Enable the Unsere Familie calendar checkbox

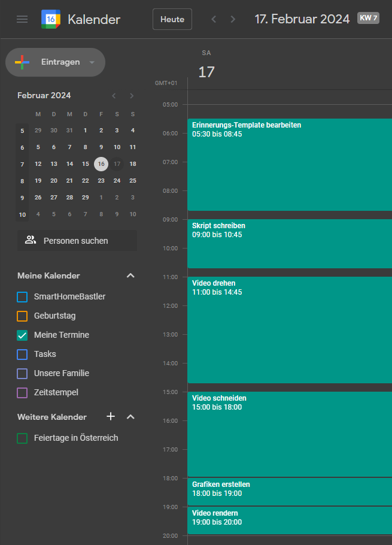pos(22,373)
